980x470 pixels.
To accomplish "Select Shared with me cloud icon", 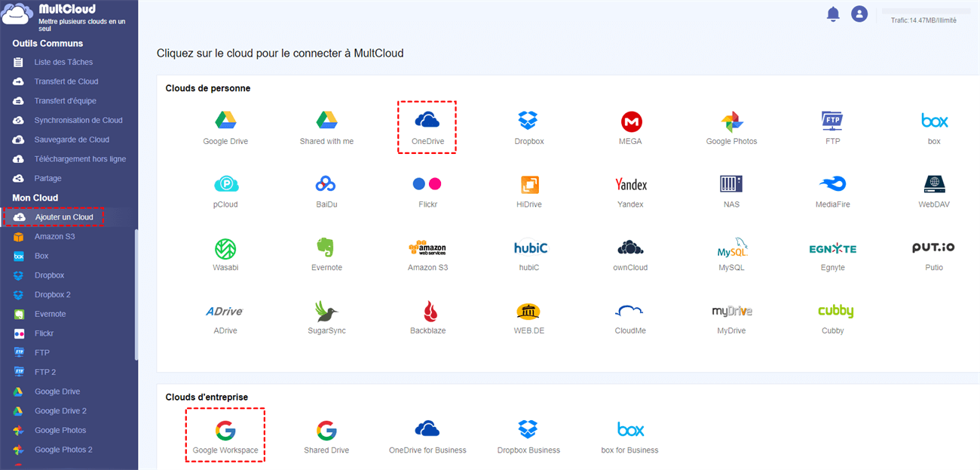I will pos(326,120).
